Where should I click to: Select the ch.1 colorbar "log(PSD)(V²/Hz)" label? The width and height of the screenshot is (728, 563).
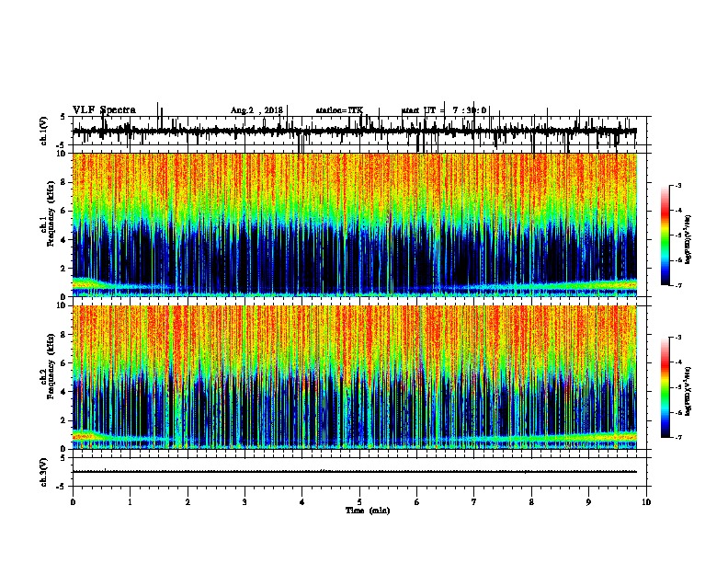(688, 239)
